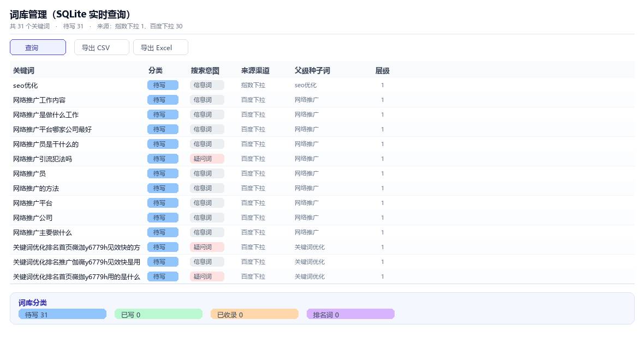644x349 pixels.
Task: Select the 来源渠道 column header
Action: [x=255, y=71]
